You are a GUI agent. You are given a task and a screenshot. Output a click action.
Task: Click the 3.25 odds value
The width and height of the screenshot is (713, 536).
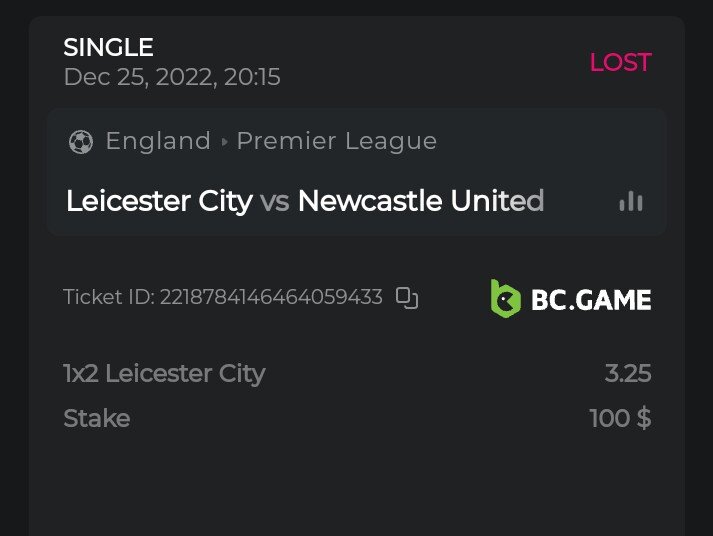point(628,374)
